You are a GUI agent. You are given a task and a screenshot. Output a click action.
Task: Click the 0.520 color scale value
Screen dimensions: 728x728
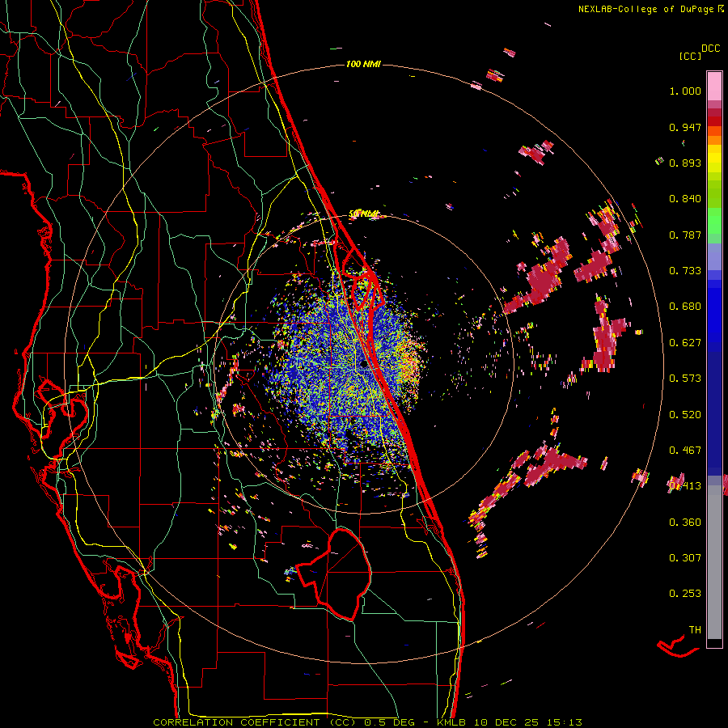pyautogui.click(x=685, y=415)
